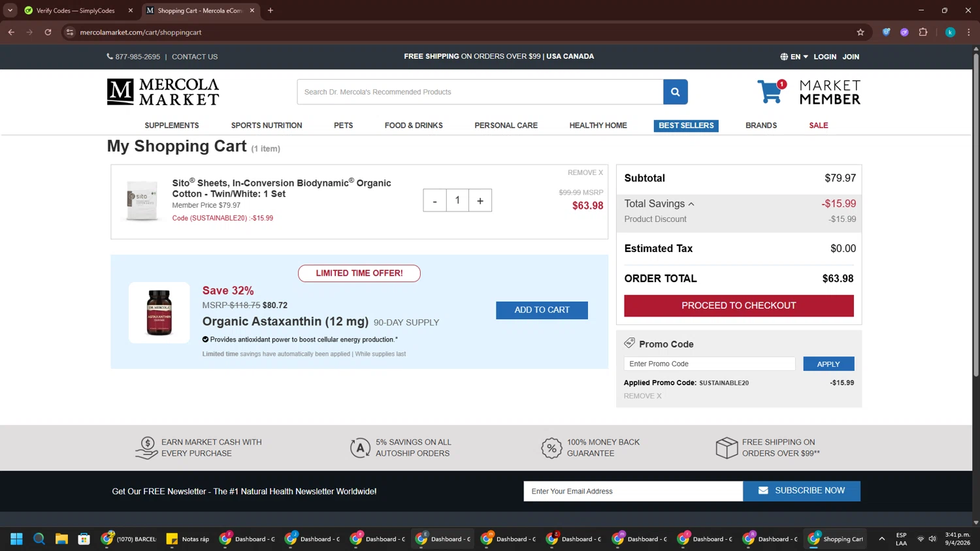Switch to the Shopping Cart browser tab
Viewport: 980px width, 551px height.
point(200,10)
